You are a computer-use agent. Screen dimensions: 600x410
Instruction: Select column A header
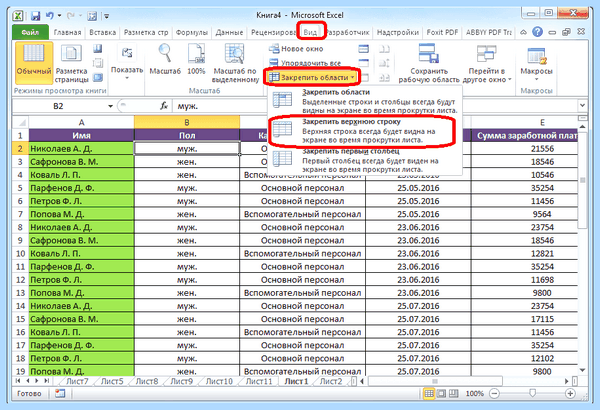[82, 123]
